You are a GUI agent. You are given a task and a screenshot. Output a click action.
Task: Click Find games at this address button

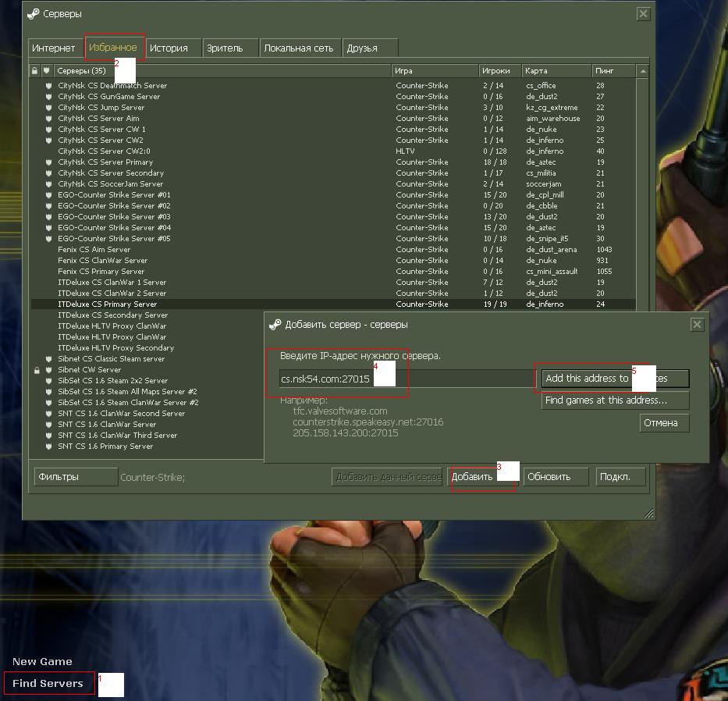tap(615, 400)
